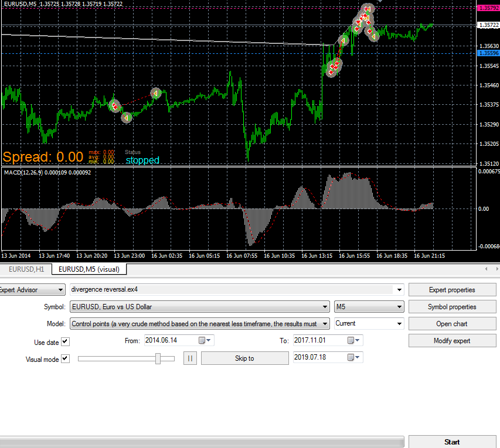Click the Expert properties button
Viewport: 500px width, 448px height.
tap(452, 290)
